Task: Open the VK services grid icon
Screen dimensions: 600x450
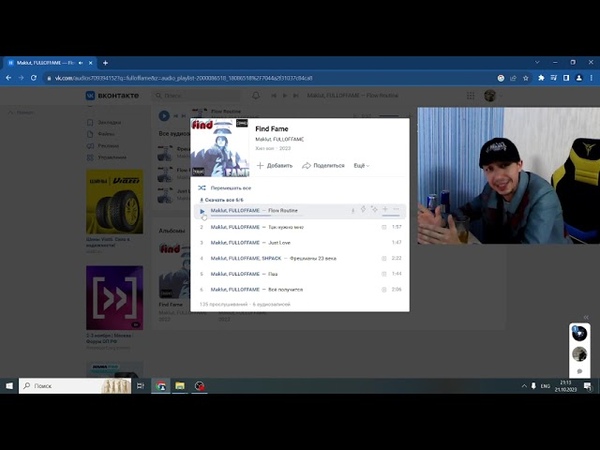Action: (x=470, y=95)
